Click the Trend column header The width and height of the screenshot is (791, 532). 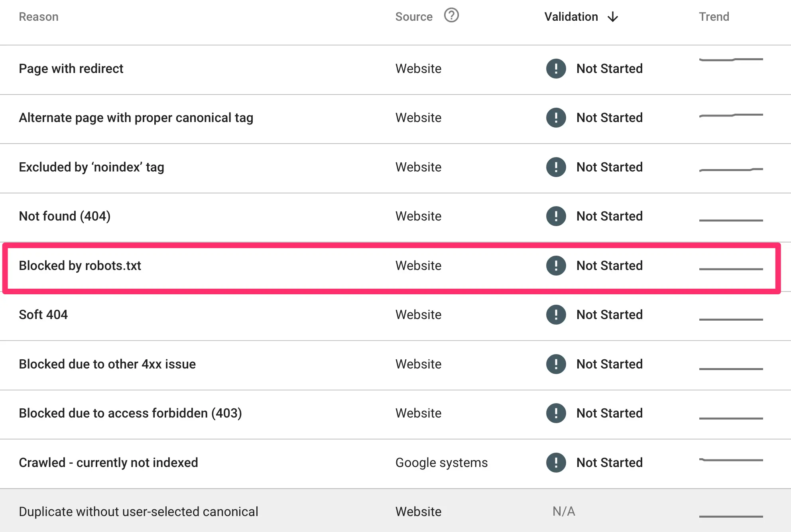[714, 17]
